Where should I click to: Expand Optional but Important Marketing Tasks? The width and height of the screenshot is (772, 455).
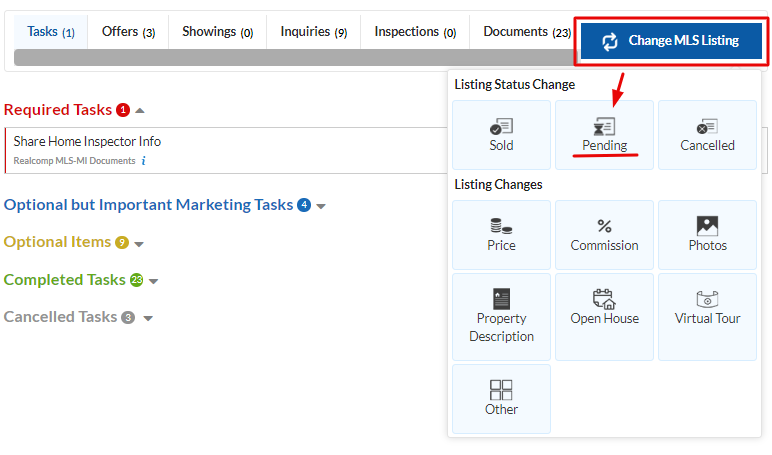tap(321, 206)
